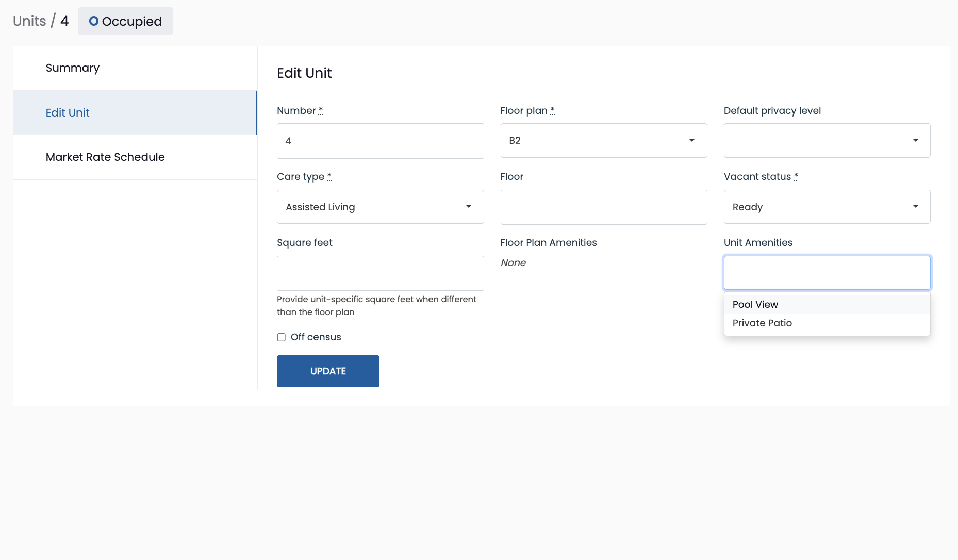Expand the Default privacy level dropdown
The width and height of the screenshot is (958, 560).
coord(827,140)
